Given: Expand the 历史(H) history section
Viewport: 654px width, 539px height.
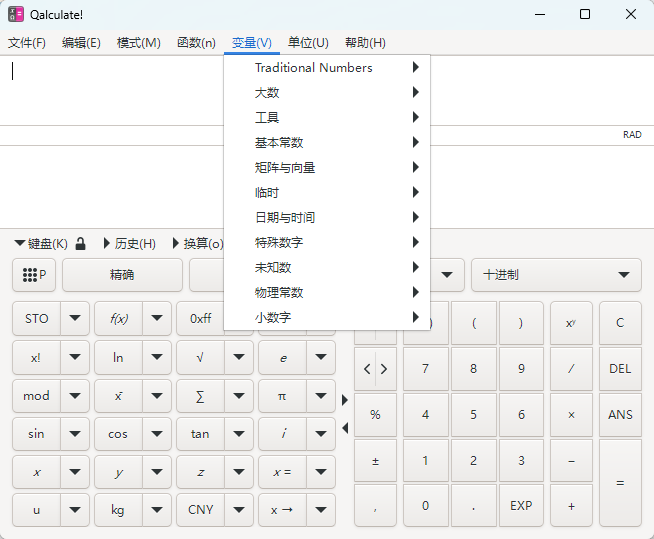Looking at the screenshot, I should [130, 244].
